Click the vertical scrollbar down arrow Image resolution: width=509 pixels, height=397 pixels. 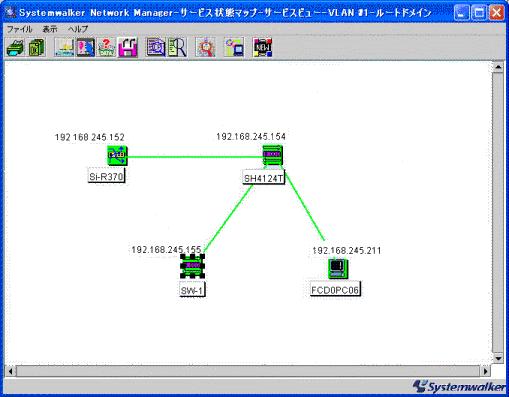click(x=498, y=359)
